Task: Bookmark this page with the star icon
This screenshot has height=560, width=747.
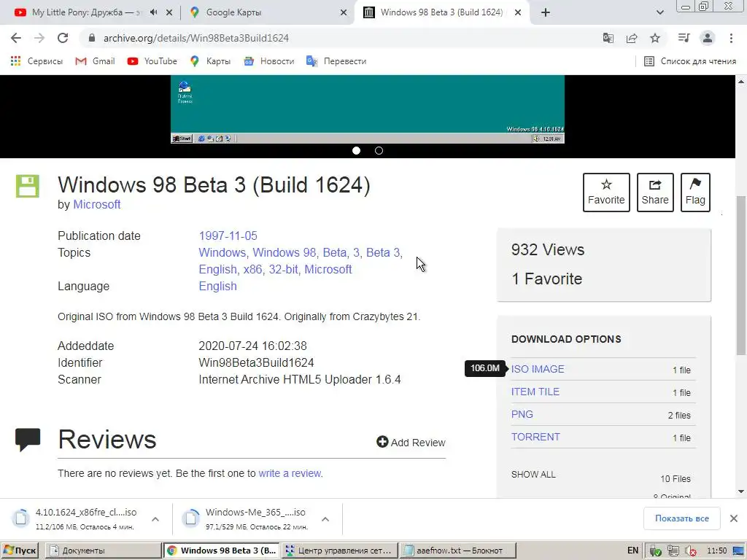Action: pyautogui.click(x=655, y=38)
